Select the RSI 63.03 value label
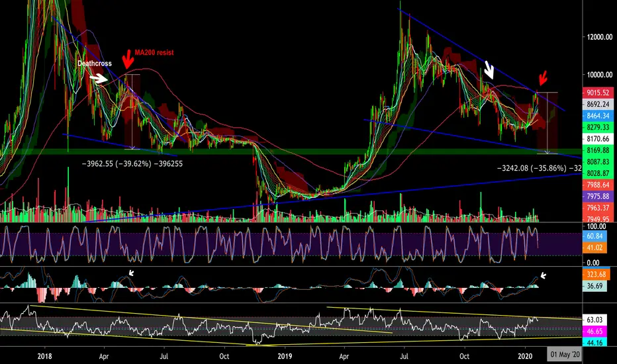Viewport: 617px width, 364px height. click(594, 320)
